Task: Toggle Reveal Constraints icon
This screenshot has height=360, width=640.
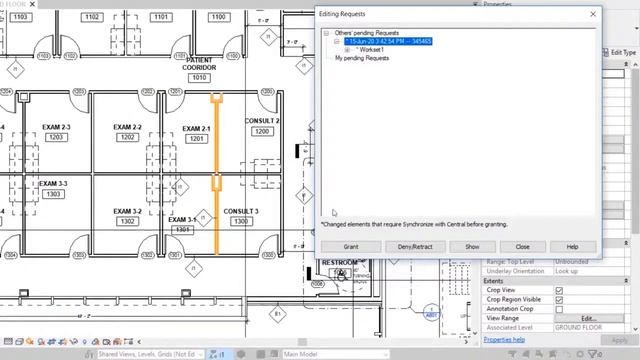Action: tap(128, 342)
